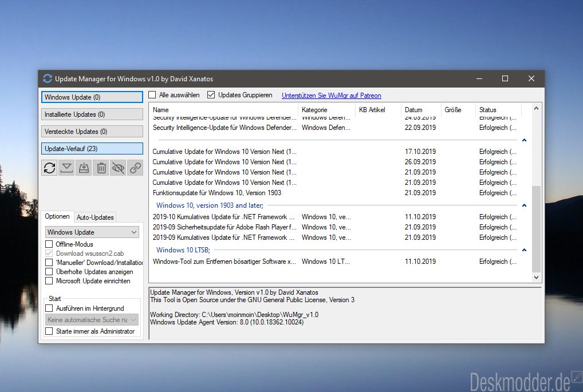Click the hide updates crossed-eye icon
583x392 pixels.
coord(118,168)
